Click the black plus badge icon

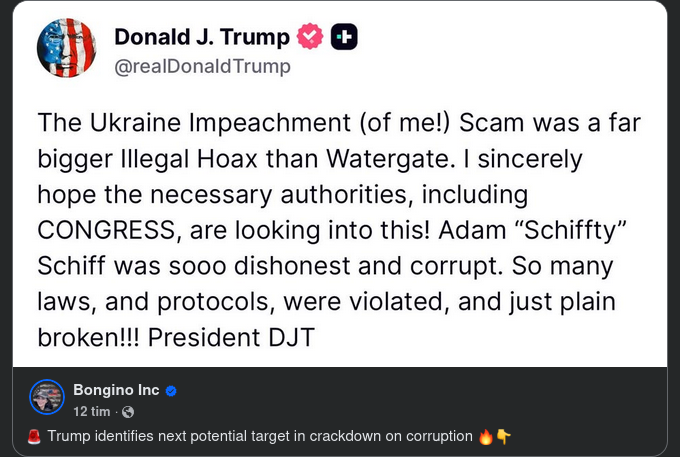coord(344,37)
